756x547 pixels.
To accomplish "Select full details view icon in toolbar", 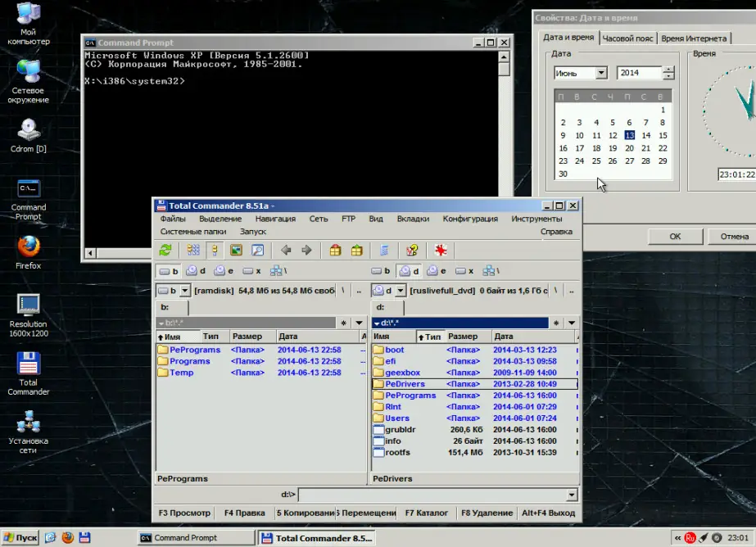I will click(215, 250).
